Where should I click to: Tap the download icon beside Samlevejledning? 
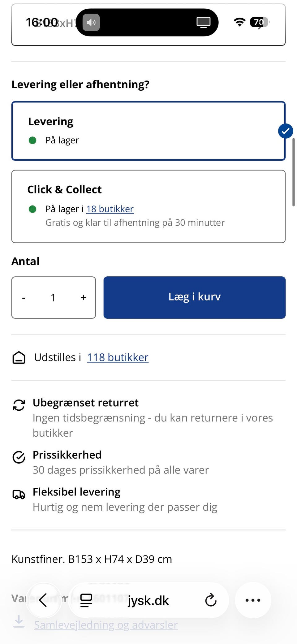point(19,621)
